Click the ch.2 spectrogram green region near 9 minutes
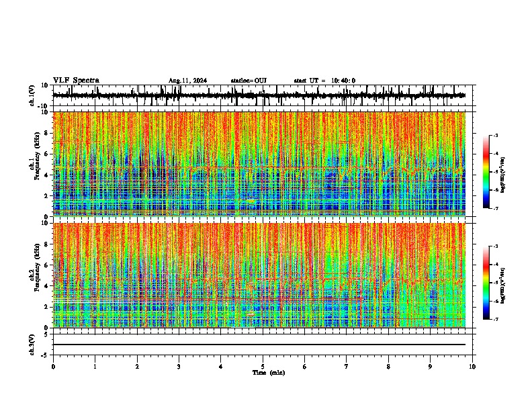532x411 pixels. pos(430,298)
